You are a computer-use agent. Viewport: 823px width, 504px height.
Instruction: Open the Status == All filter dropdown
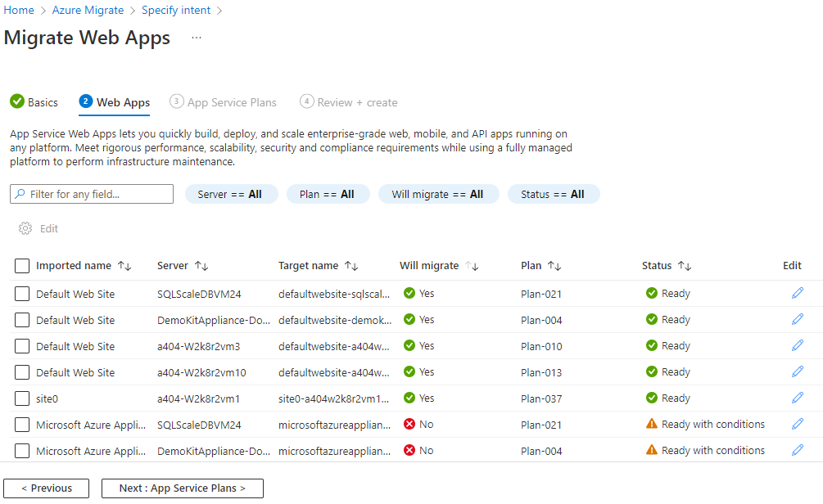pyautogui.click(x=554, y=194)
